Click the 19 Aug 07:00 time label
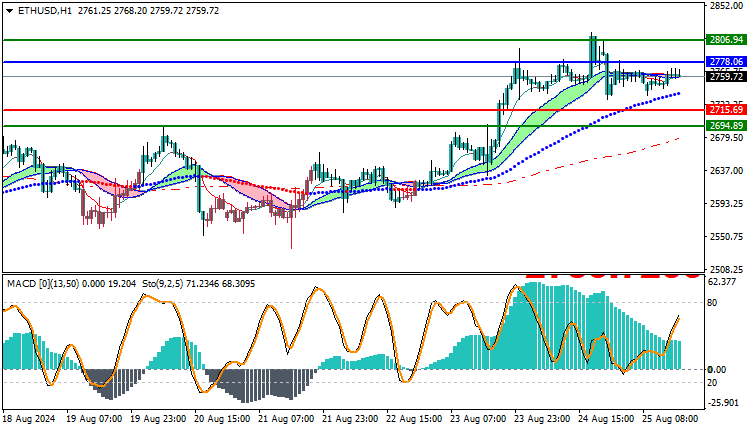This screenshot has height=430, width=750. click(x=94, y=419)
